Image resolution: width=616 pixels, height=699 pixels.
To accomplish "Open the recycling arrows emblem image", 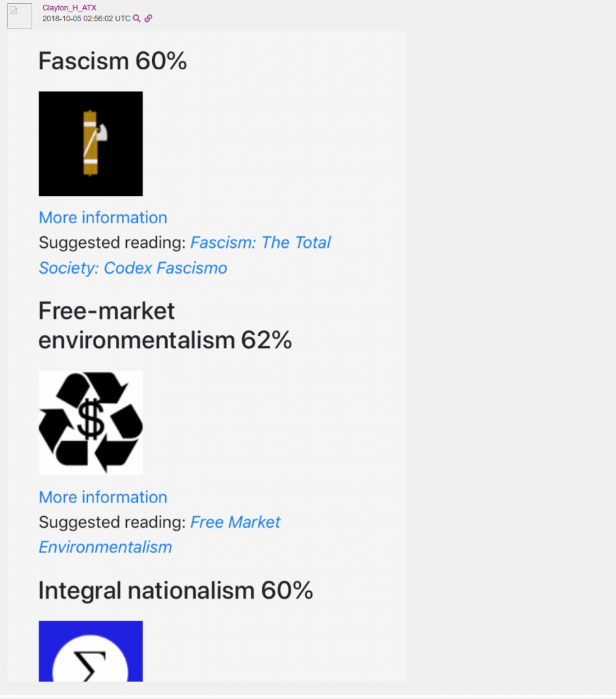I will pyautogui.click(x=91, y=423).
